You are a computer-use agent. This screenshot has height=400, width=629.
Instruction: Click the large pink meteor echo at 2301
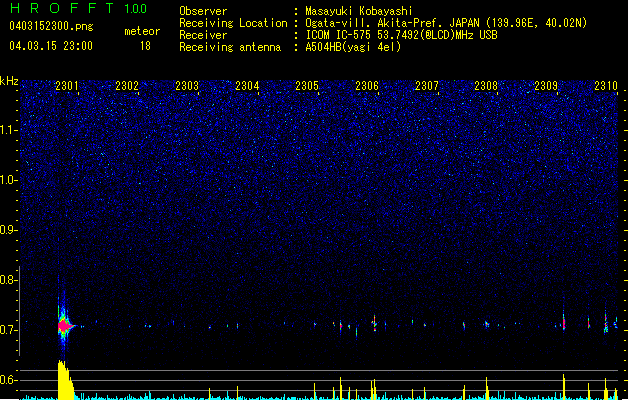pyautogui.click(x=64, y=326)
